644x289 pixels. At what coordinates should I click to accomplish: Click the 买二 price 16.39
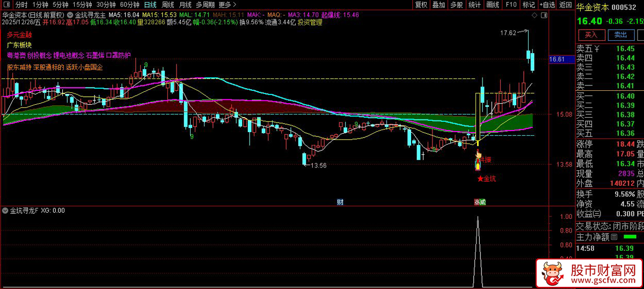[x=626, y=105]
